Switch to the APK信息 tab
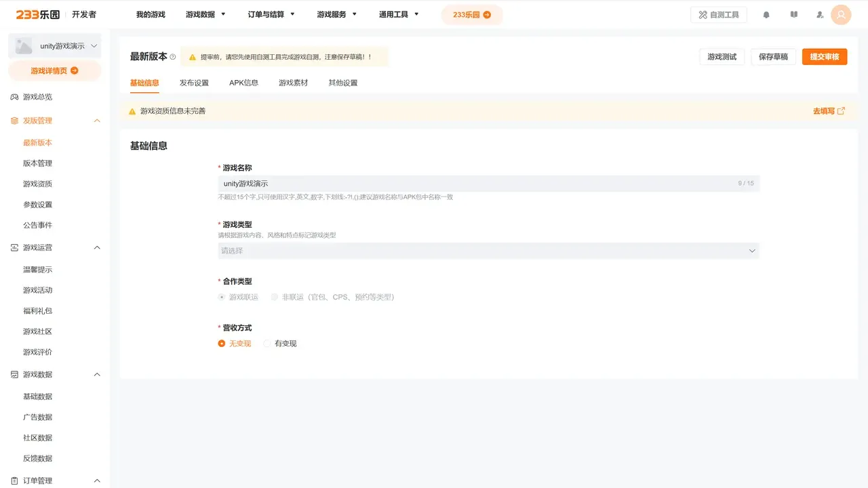The image size is (868, 488). [243, 83]
